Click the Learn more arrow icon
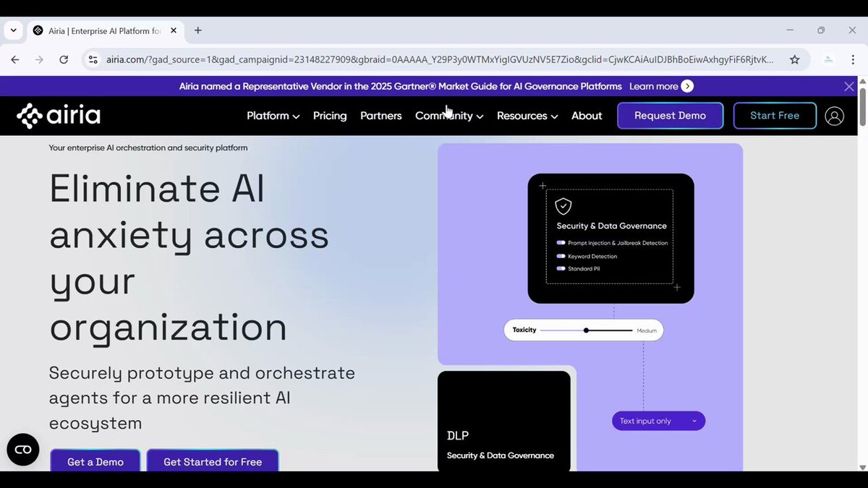Screen dimensions: 868x488 point(687,86)
